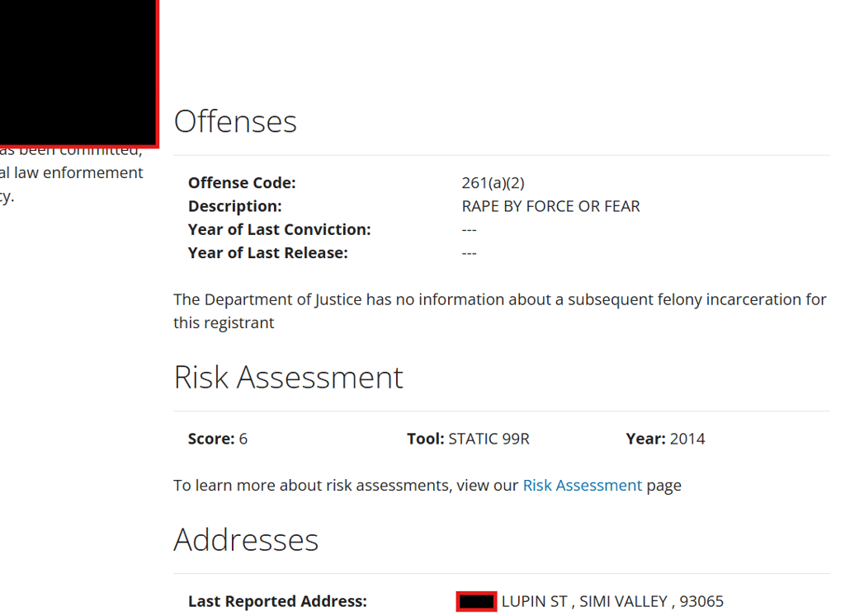The height and width of the screenshot is (616, 845).
Task: Select the 261(a)(2) offense code value
Action: click(493, 183)
